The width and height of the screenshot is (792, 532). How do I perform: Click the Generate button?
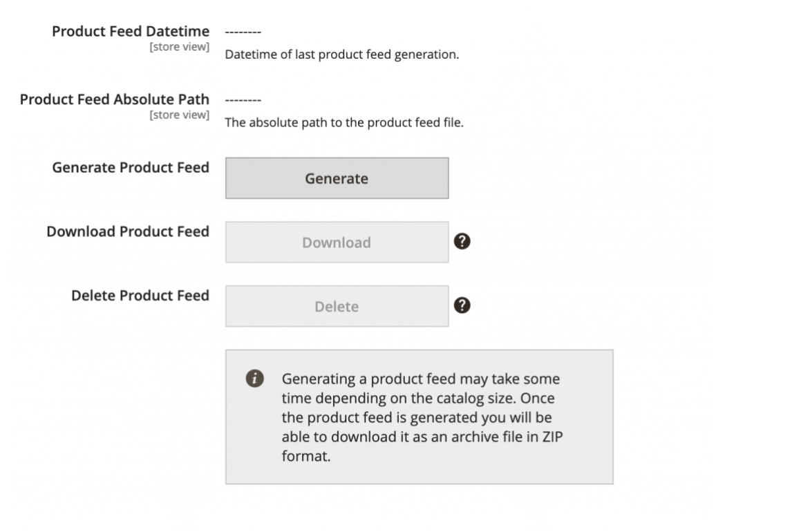(337, 178)
